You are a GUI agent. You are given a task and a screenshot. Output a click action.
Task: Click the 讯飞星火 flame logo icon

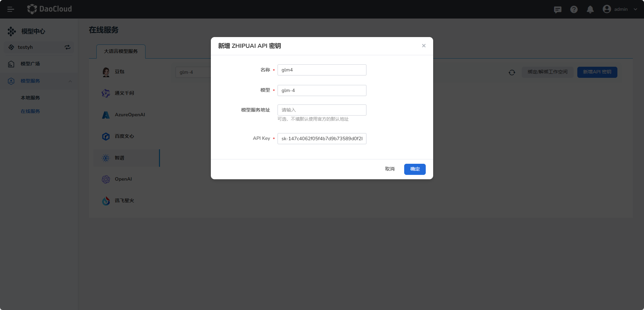106,201
